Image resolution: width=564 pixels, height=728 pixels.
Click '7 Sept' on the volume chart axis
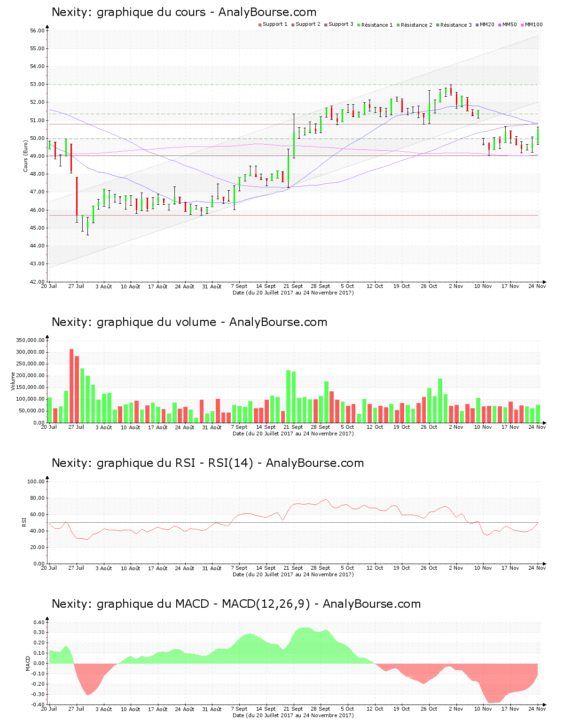[239, 427]
